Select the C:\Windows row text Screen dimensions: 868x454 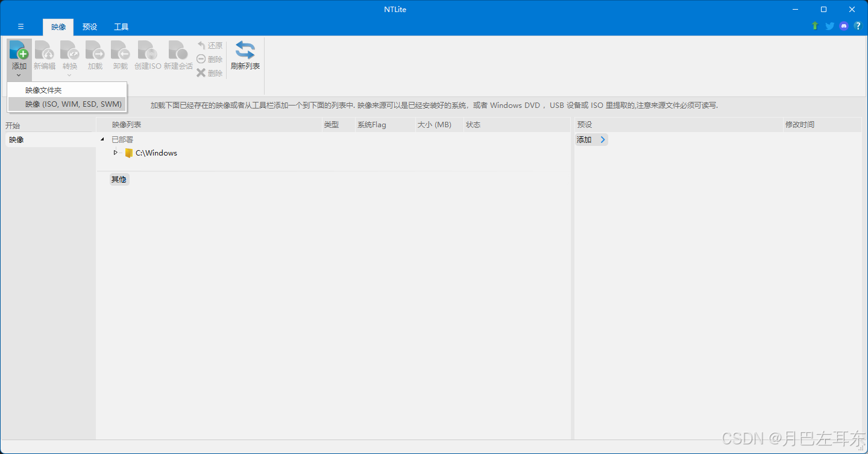pos(156,153)
